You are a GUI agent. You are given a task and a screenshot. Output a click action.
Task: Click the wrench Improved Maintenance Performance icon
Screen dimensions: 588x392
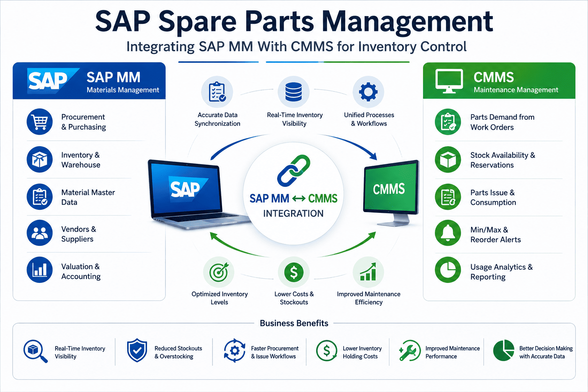tap(410, 351)
